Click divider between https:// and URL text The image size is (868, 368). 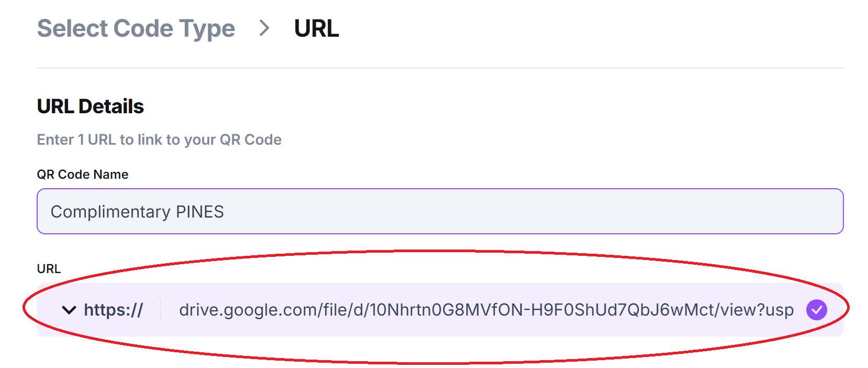161,310
